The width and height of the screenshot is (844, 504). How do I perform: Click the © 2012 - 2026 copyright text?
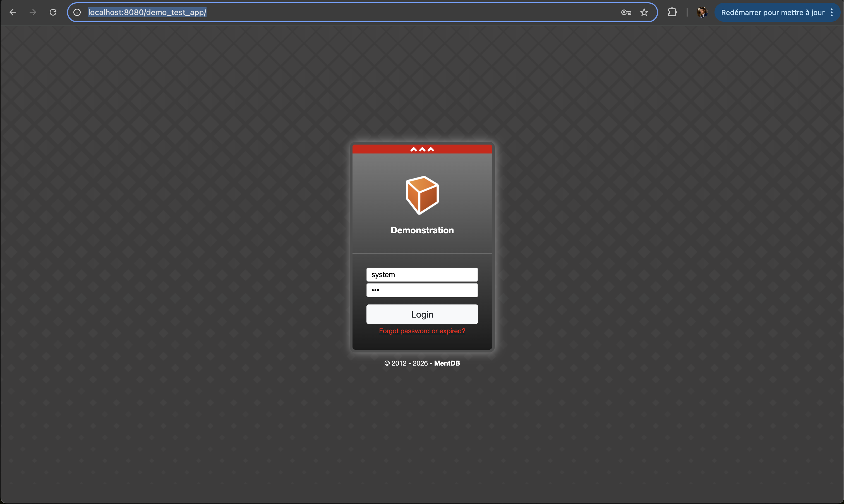[x=406, y=363]
